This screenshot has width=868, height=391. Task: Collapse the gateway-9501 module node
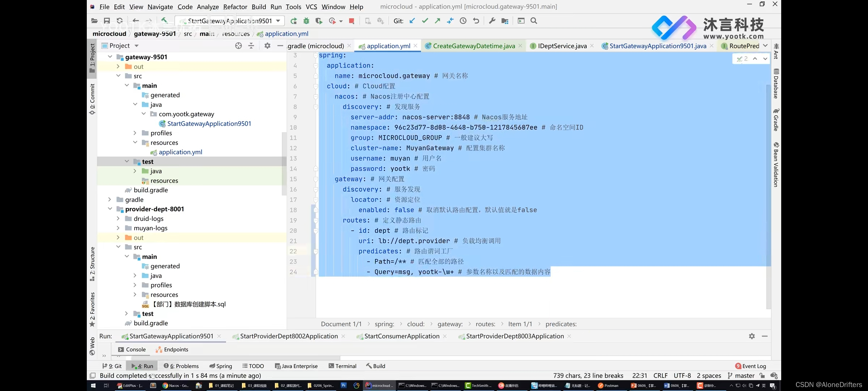coord(110,57)
